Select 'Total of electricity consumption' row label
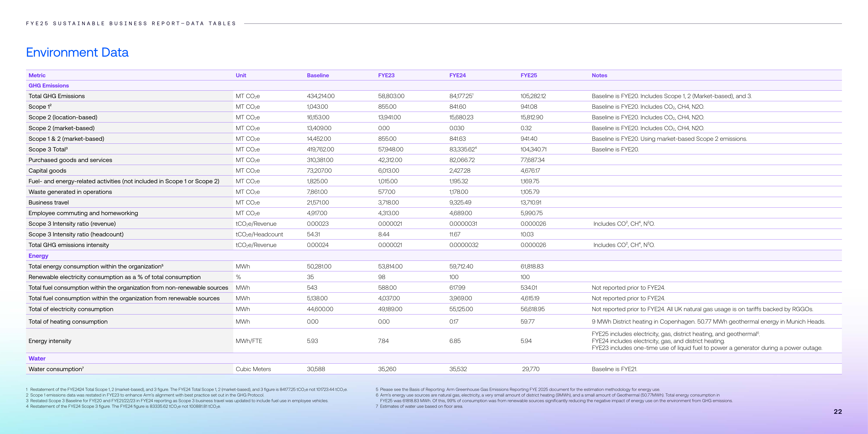The image size is (868, 434). tap(71, 309)
